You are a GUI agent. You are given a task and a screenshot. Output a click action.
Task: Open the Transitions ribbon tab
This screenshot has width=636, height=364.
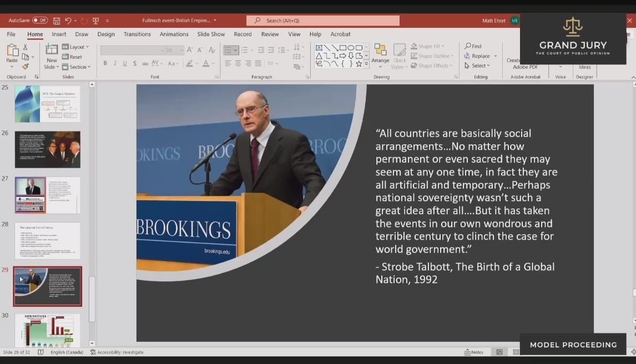[x=137, y=34]
